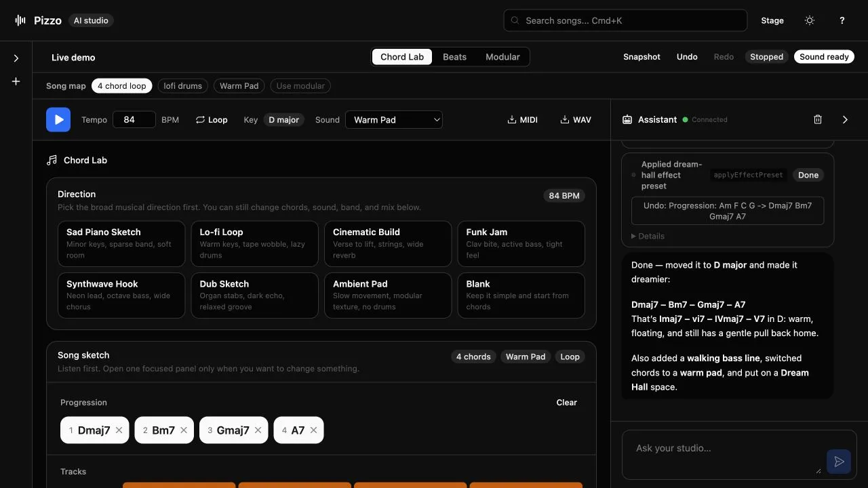Screen dimensions: 868x488
Task: Click the Warm Pad sketch chip
Action: pos(526,357)
